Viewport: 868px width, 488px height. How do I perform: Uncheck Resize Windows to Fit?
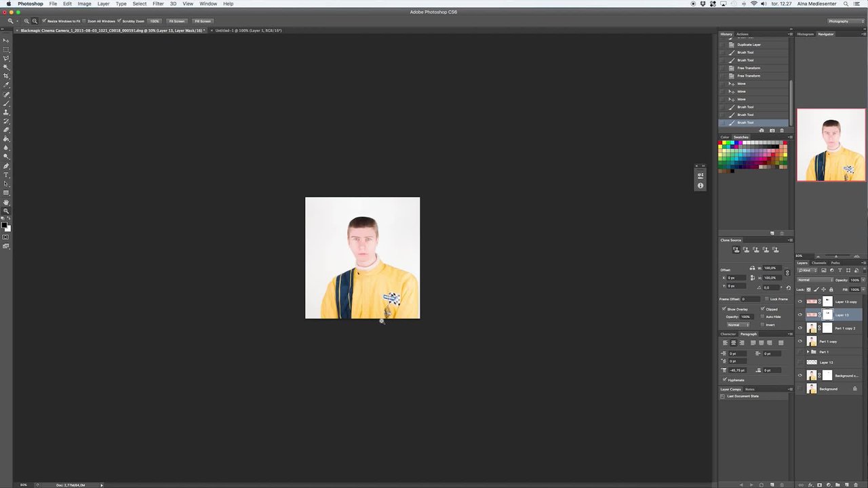tap(45, 21)
